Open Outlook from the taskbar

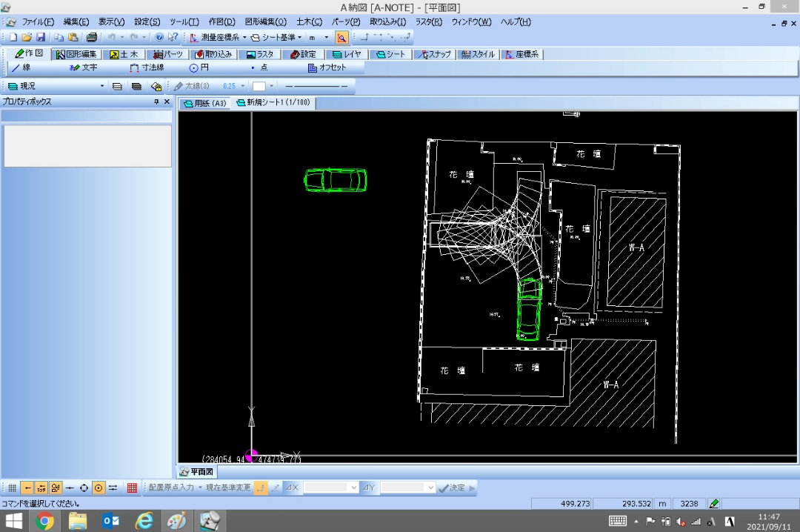(110, 521)
